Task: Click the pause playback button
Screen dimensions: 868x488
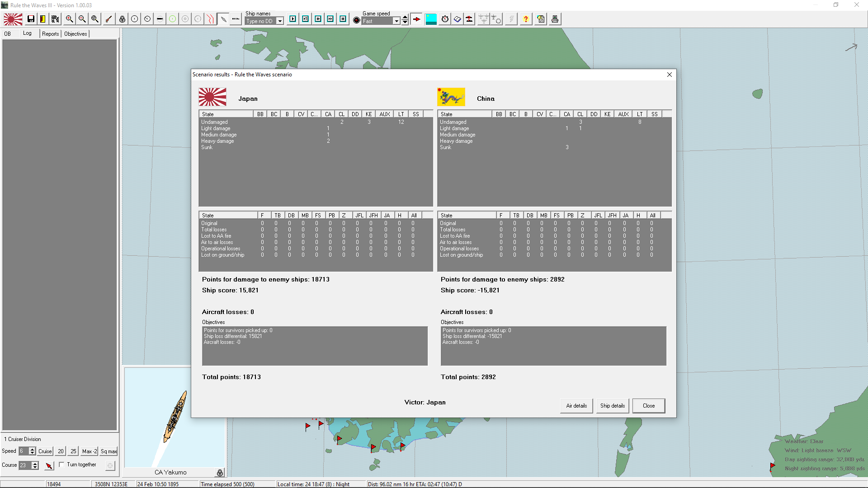Action: click(x=343, y=19)
